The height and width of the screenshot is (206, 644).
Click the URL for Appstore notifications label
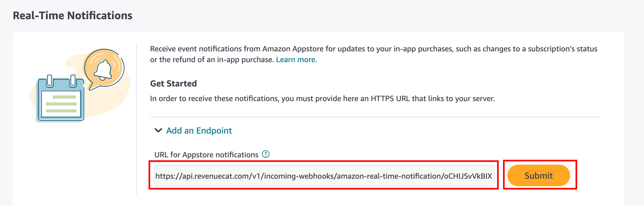click(x=206, y=155)
